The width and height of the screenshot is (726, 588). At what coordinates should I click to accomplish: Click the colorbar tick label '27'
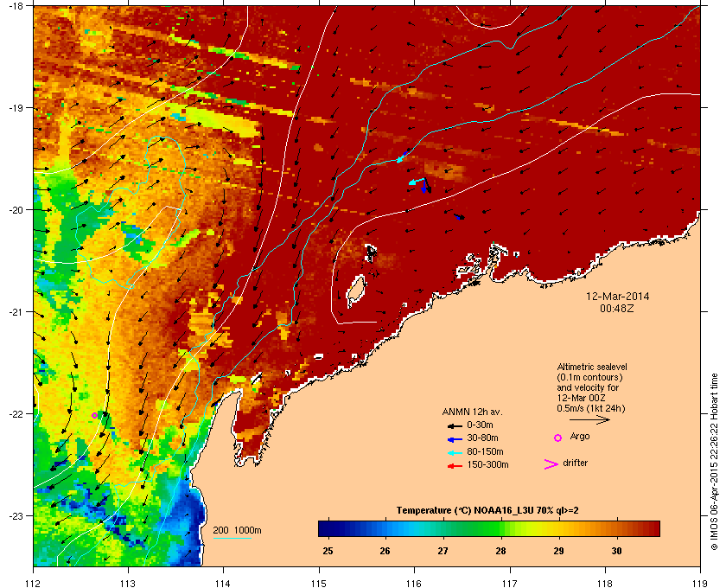(x=443, y=551)
